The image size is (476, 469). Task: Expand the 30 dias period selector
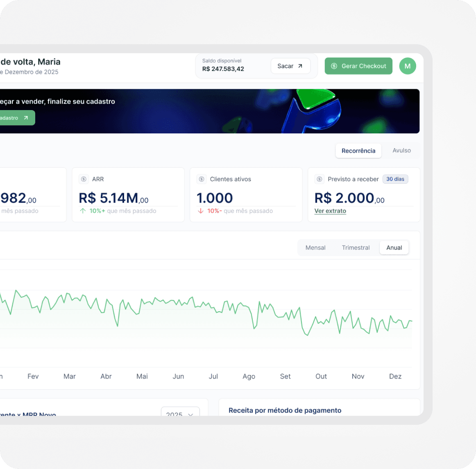pos(395,179)
